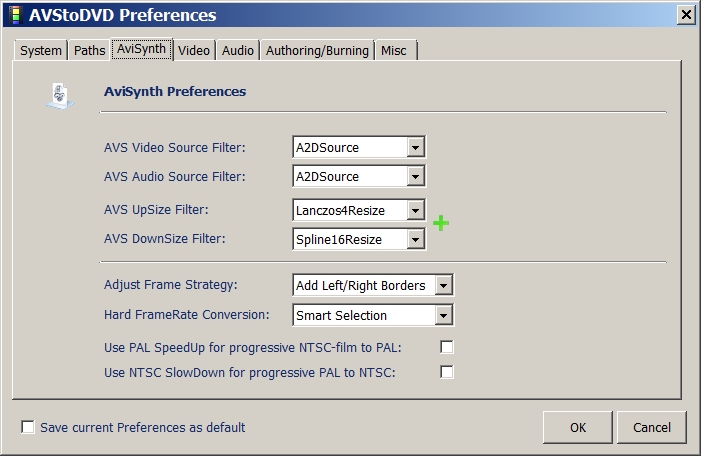Click the AviSynth preferences header icon
The height and width of the screenshot is (456, 701).
tap(58, 94)
